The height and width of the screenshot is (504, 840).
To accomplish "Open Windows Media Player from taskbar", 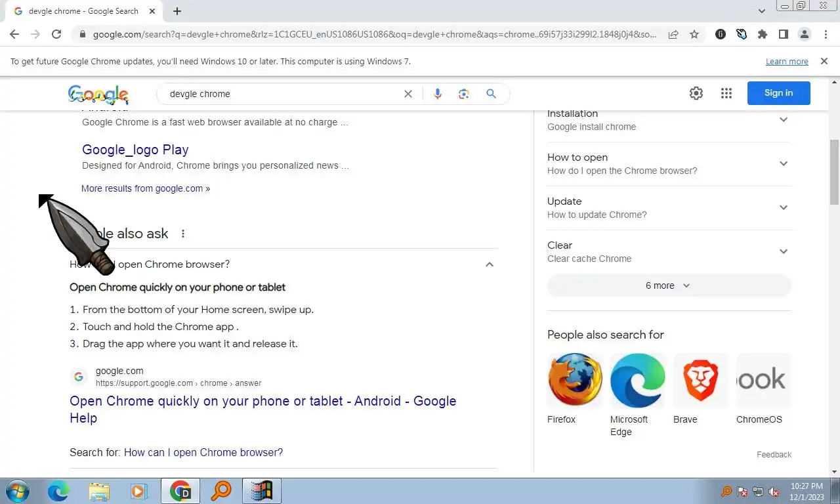I will coord(138,491).
